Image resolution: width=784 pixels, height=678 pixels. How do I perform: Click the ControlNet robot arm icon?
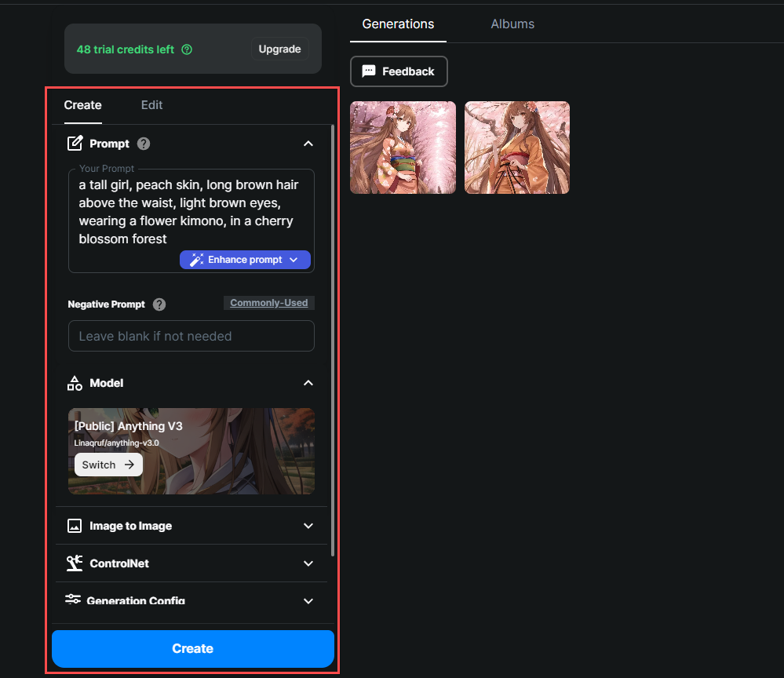(75, 563)
